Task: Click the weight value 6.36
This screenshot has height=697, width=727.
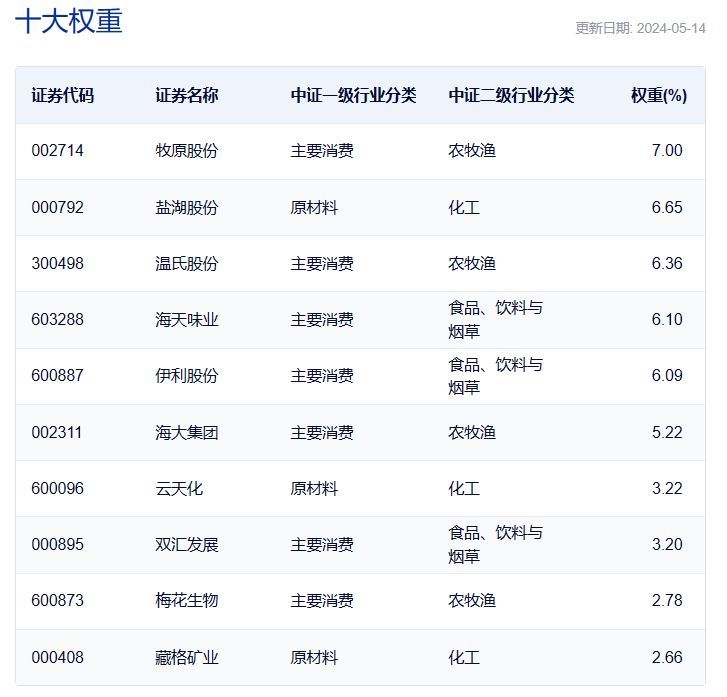Action: pos(667,263)
